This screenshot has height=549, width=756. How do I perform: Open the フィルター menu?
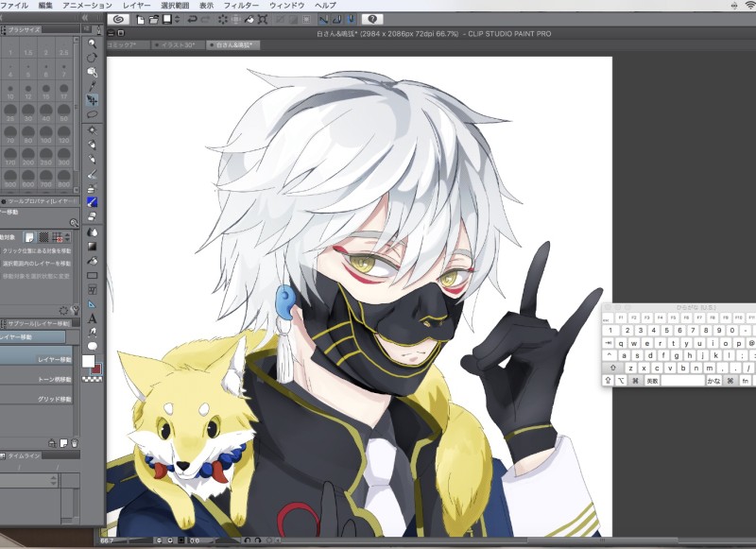tap(241, 6)
